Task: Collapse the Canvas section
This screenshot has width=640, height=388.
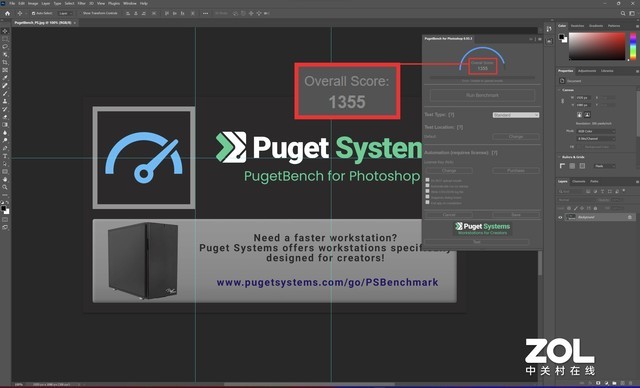Action: click(x=560, y=90)
